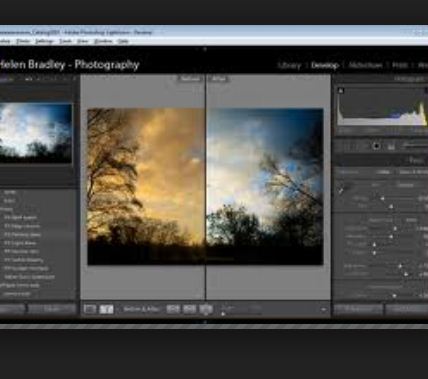Swap Before and After settings icon
This screenshot has height=379, width=428.
(x=206, y=309)
